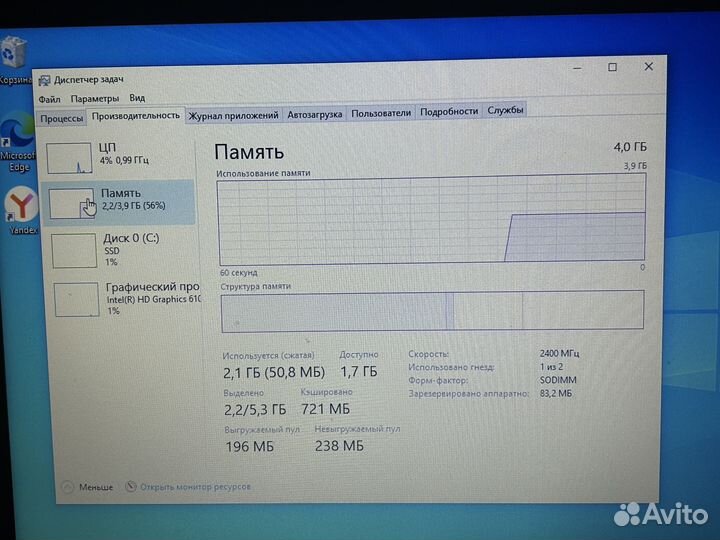Image resolution: width=720 pixels, height=540 pixels.
Task: Select the Графический процессор mini graph
Action: pyautogui.click(x=76, y=299)
